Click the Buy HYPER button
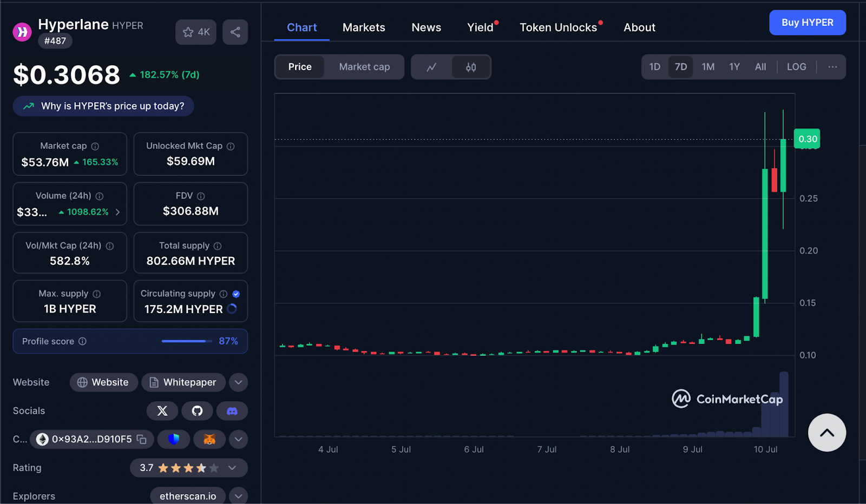This screenshot has width=866, height=504. (808, 23)
